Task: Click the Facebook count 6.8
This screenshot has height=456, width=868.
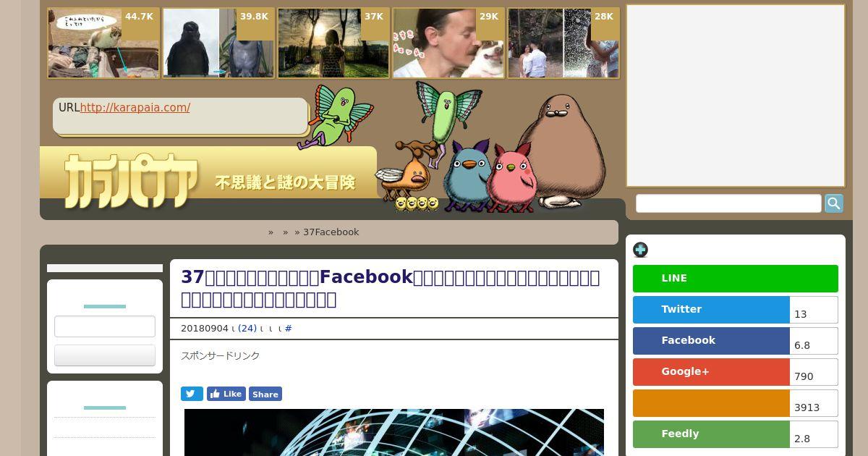Action: pos(814,342)
